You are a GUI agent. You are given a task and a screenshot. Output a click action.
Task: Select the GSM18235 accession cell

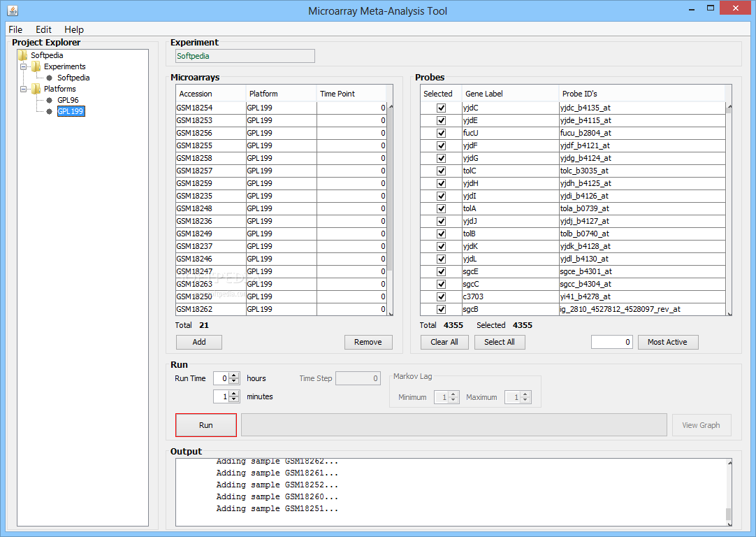(x=211, y=196)
